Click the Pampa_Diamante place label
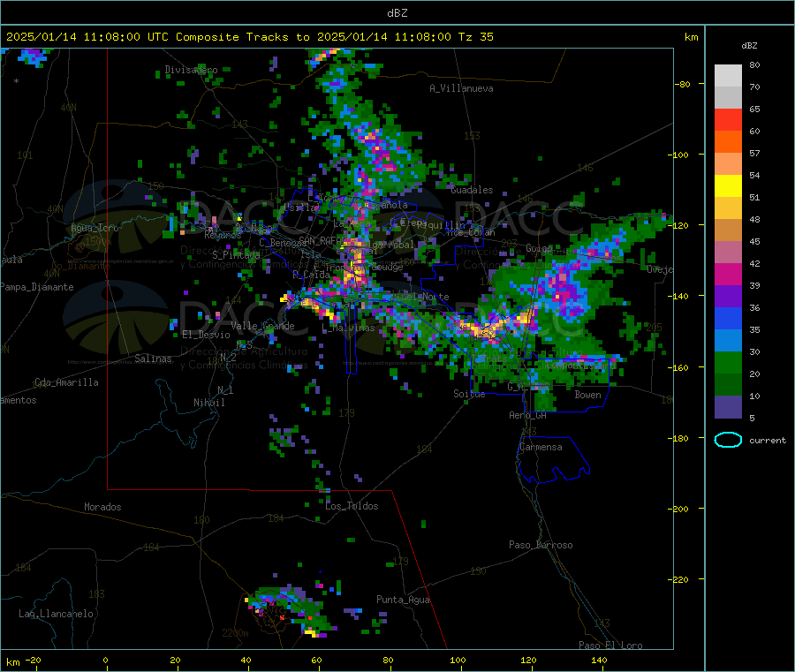Viewport: 795px width, 672px height. 37,287
